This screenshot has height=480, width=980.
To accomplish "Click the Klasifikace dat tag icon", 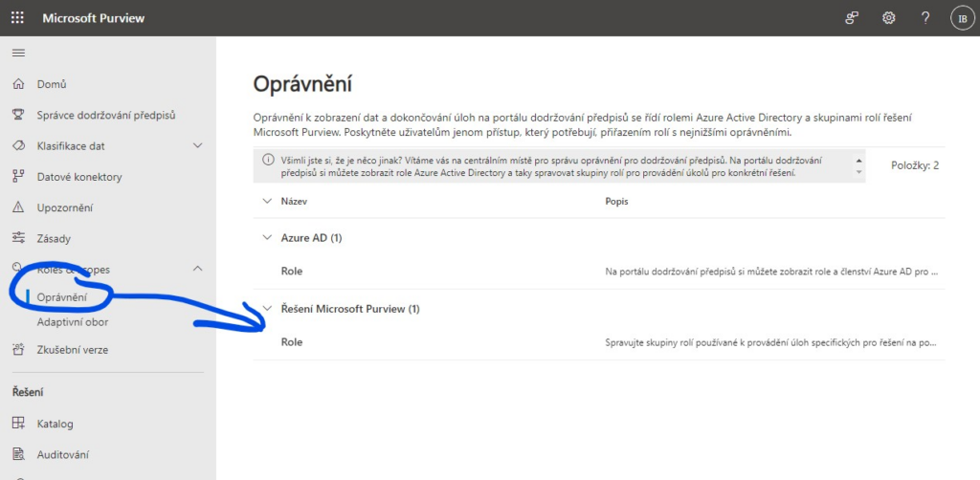I will (x=19, y=146).
